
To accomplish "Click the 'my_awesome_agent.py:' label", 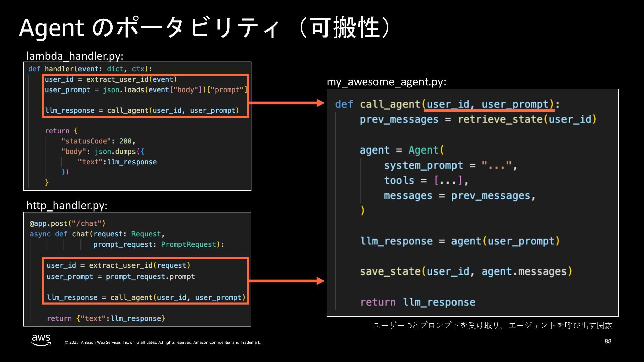I will pyautogui.click(x=386, y=82).
